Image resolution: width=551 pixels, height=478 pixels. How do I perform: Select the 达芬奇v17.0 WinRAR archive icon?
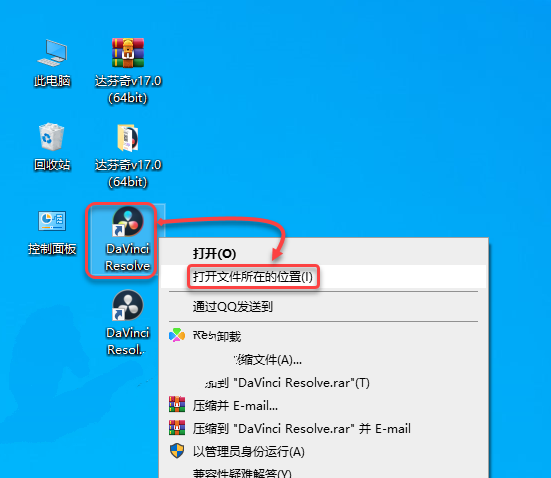tap(128, 71)
